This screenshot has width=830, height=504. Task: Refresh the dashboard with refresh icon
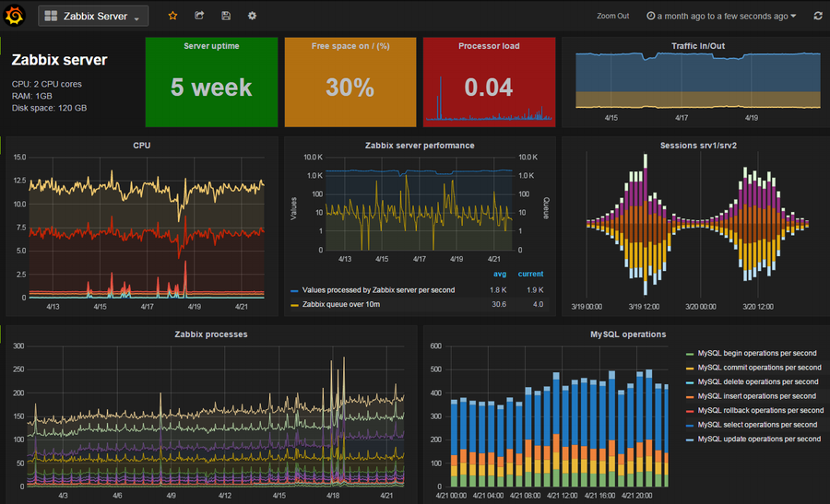pos(818,16)
